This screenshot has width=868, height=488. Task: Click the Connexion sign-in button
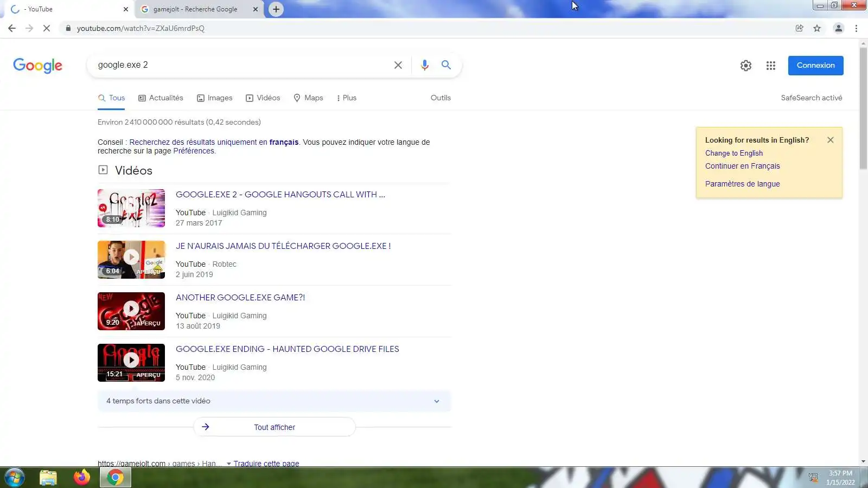tap(816, 66)
